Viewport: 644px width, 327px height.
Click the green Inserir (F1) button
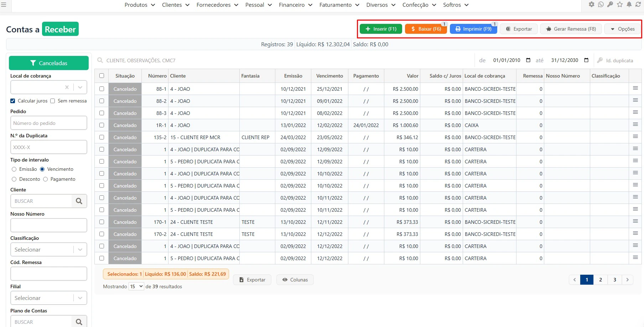tap(381, 29)
